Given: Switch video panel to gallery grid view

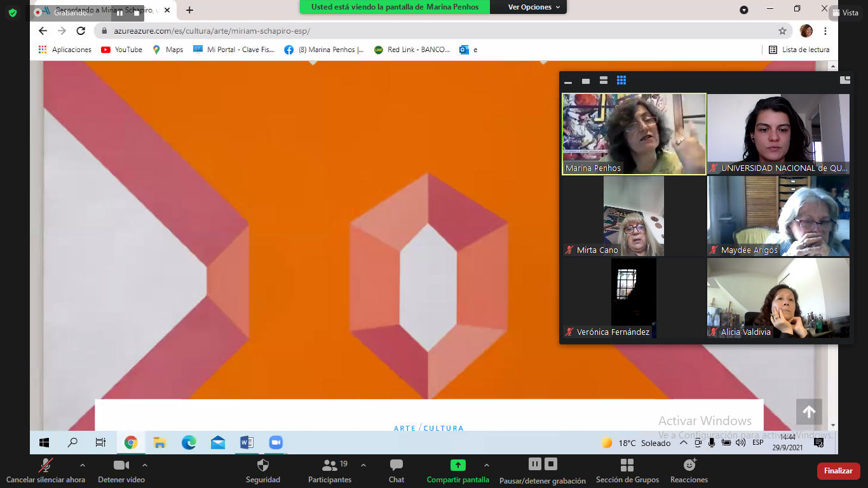Looking at the screenshot, I should click(x=621, y=80).
